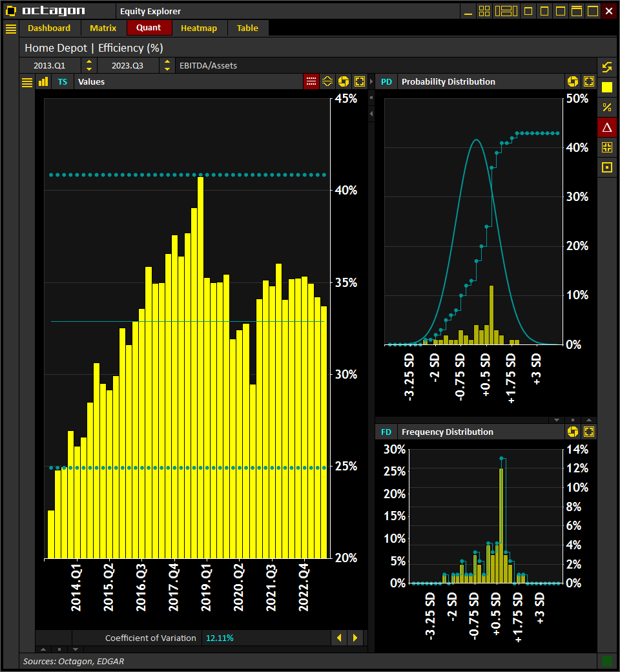Decrease the 2023.Q3 end period
The image size is (620, 672).
(167, 68)
